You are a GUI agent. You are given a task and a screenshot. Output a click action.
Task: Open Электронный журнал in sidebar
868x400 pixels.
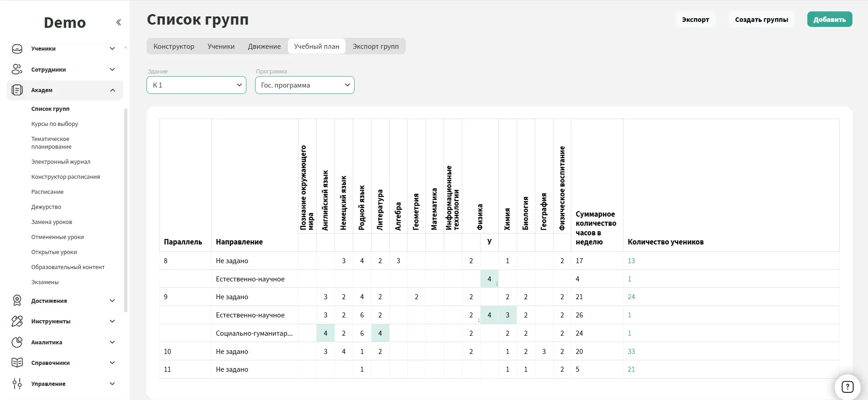click(61, 162)
